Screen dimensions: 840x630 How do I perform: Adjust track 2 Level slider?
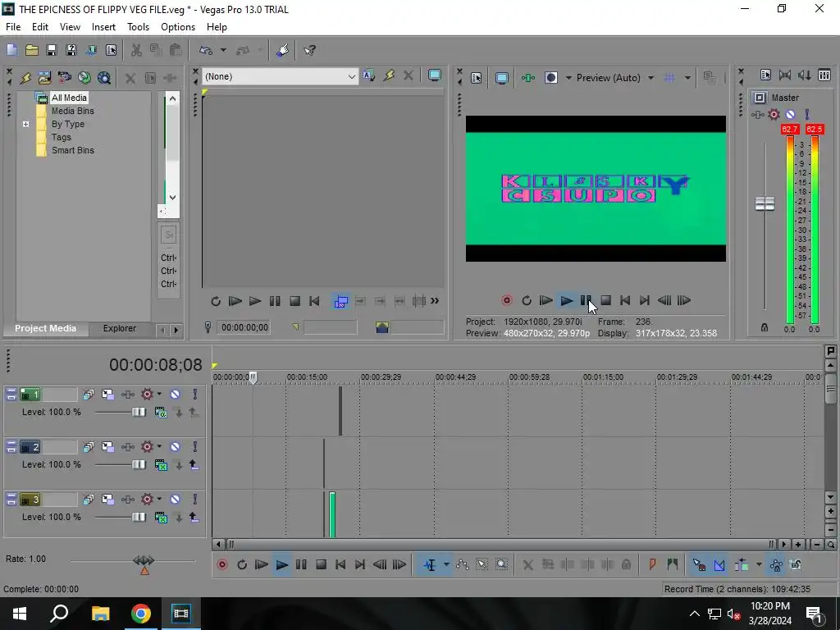(x=139, y=465)
